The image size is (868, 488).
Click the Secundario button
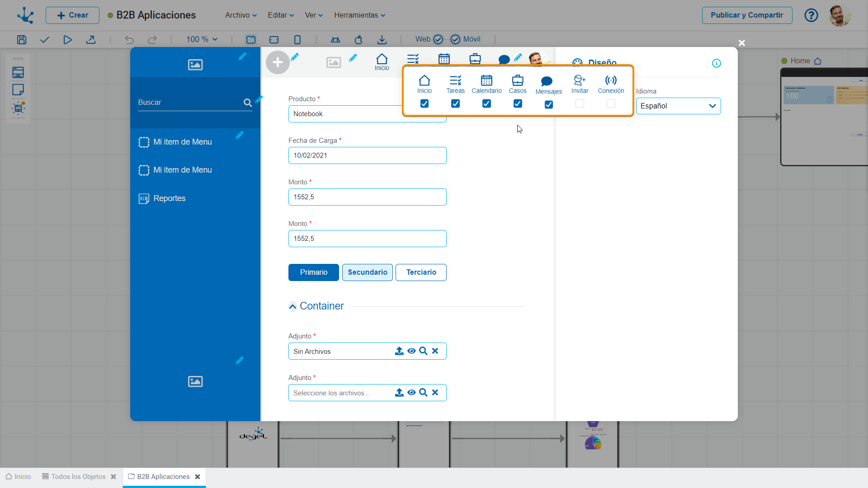click(x=367, y=272)
